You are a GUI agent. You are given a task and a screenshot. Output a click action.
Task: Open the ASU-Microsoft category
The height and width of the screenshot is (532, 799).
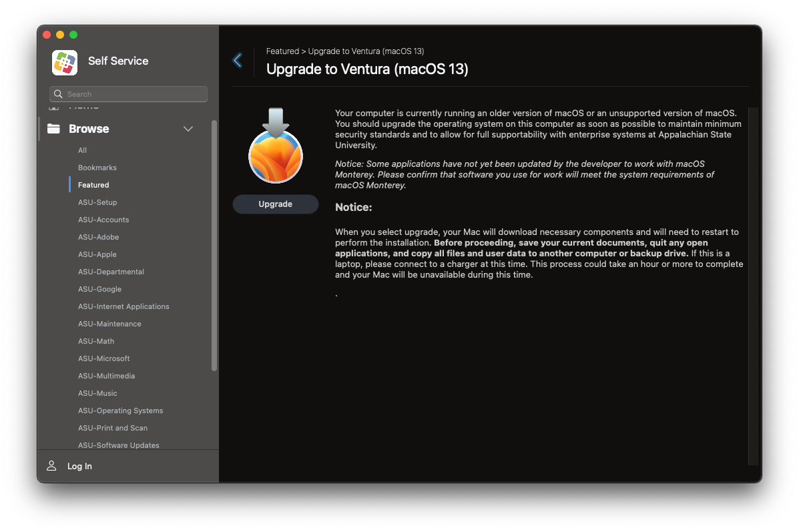(103, 358)
